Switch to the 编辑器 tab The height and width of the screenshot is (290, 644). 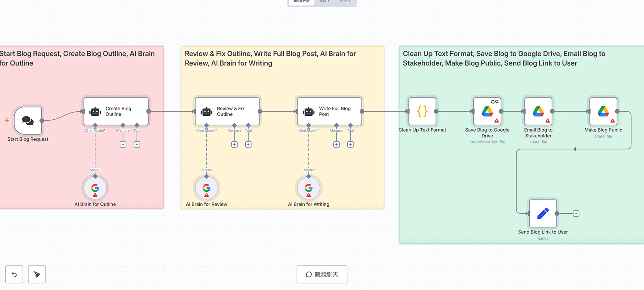302,2
